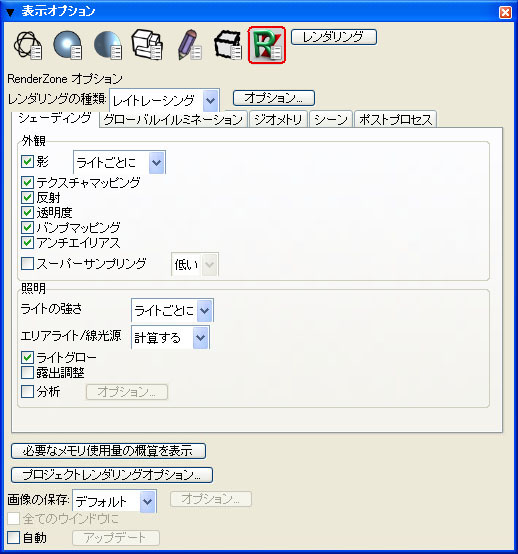Click 必要なメモリ使用量の概算を表示 button

click(108, 451)
